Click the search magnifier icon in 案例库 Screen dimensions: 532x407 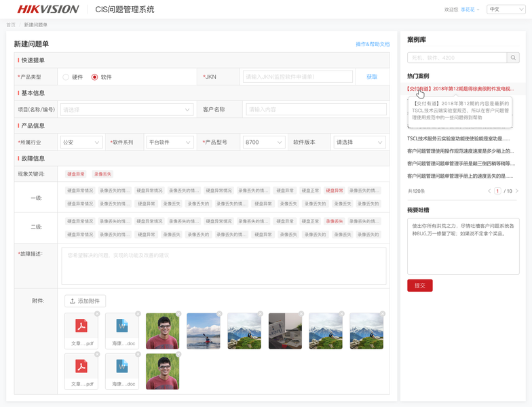[x=513, y=58]
